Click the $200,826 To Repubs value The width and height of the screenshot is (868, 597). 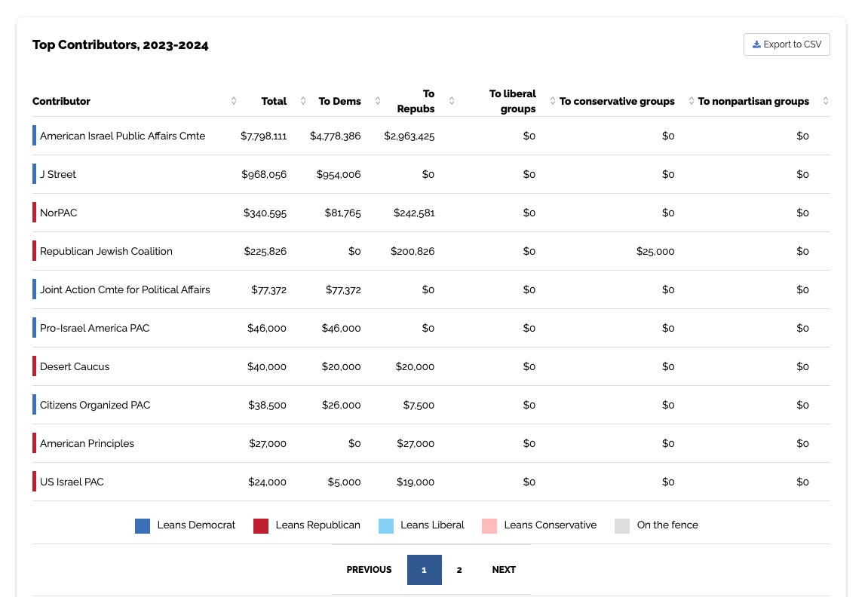413,251
